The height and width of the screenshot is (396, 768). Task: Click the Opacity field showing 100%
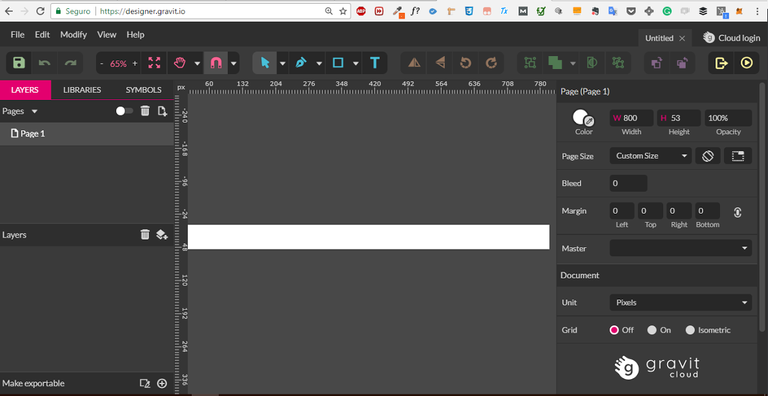tap(728, 118)
